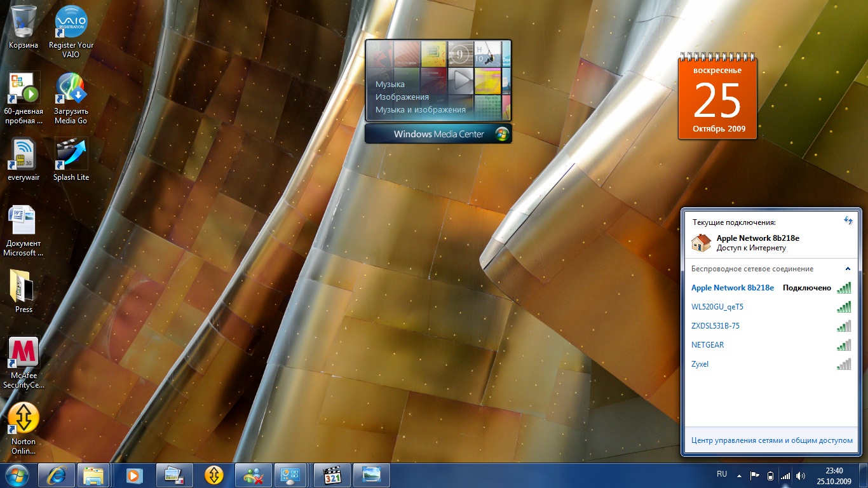Viewport: 868px width, 488px height.
Task: Open the Корзина recycle bin icon
Action: 24,27
